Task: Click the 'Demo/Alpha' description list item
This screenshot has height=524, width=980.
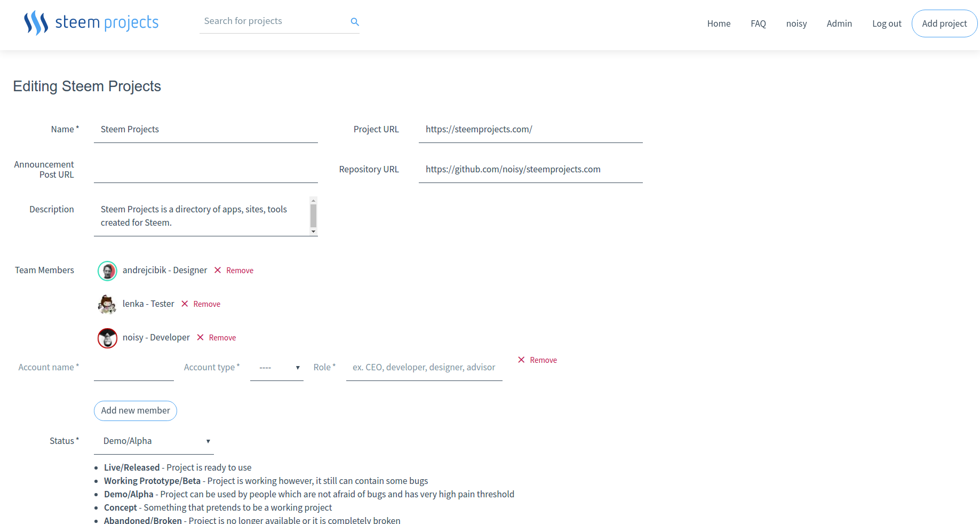Action: click(x=309, y=495)
